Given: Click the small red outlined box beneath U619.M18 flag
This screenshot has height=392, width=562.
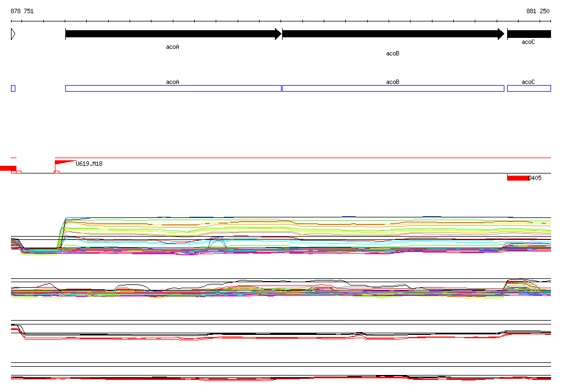Looking at the screenshot, I should [x=57, y=172].
